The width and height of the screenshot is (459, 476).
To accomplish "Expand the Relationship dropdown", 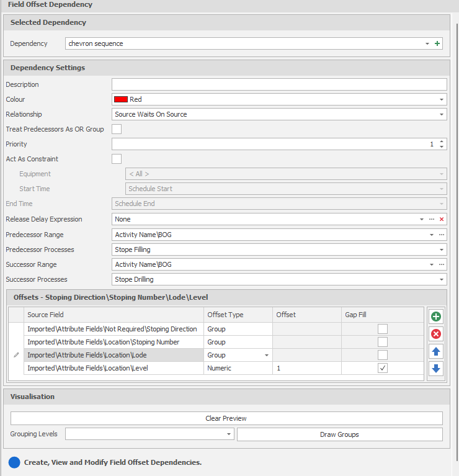I will pos(442,114).
